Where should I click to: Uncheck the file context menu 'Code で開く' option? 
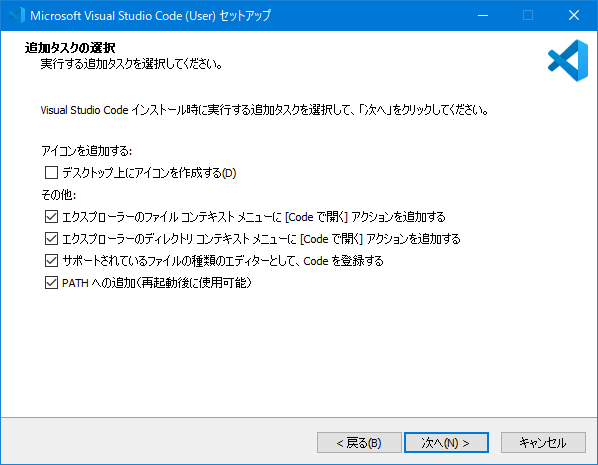(51, 217)
